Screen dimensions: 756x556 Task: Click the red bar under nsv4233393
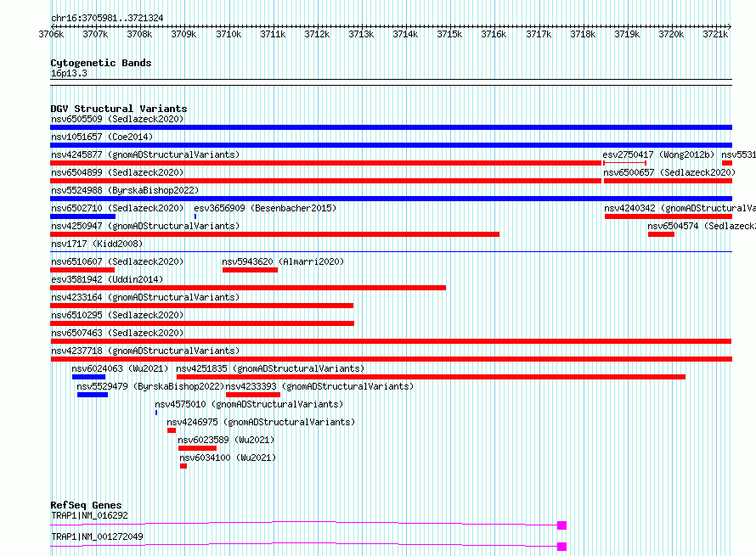pyautogui.click(x=253, y=395)
